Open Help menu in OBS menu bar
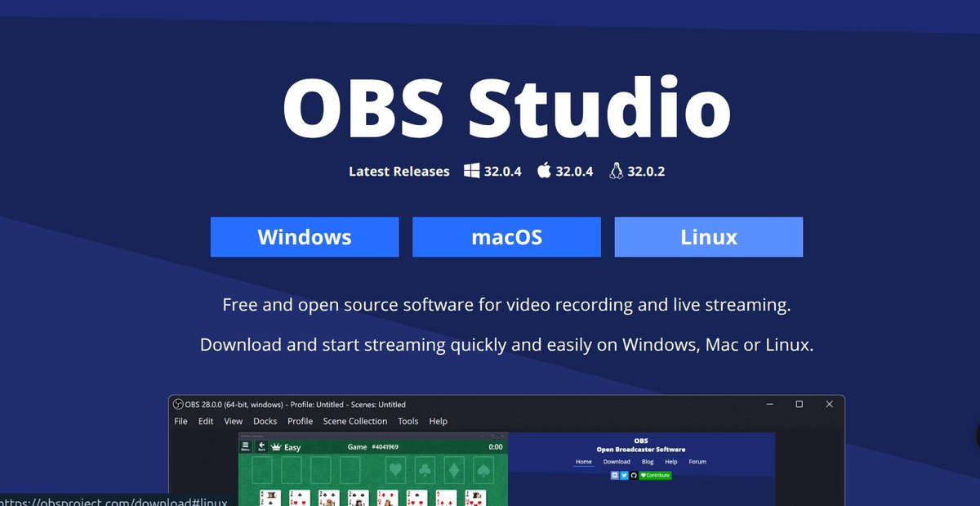Screen dimensions: 980x506 (x=439, y=421)
